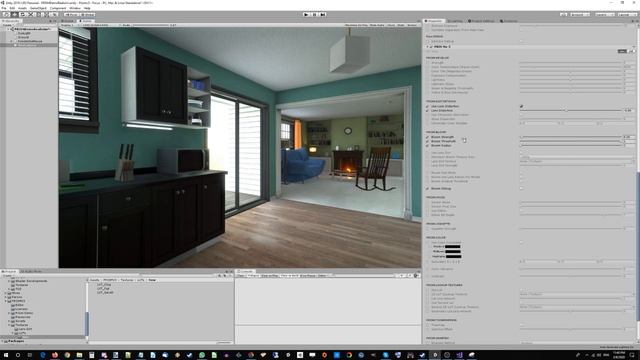Click the Cortana search circle on taskbar

[18, 355]
